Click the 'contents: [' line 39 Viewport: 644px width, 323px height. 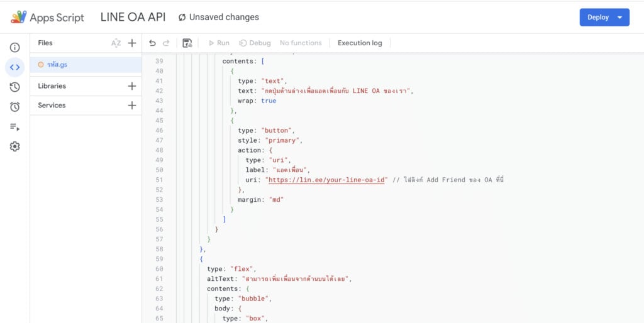click(243, 61)
